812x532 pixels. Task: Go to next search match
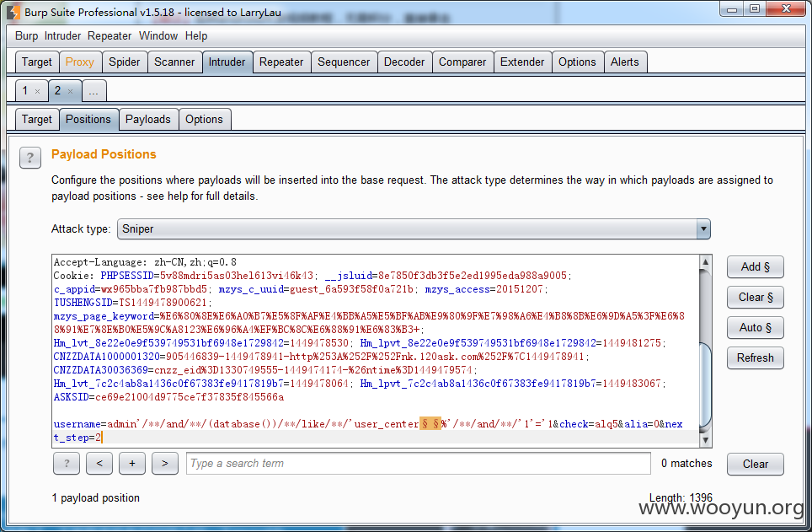click(x=165, y=464)
